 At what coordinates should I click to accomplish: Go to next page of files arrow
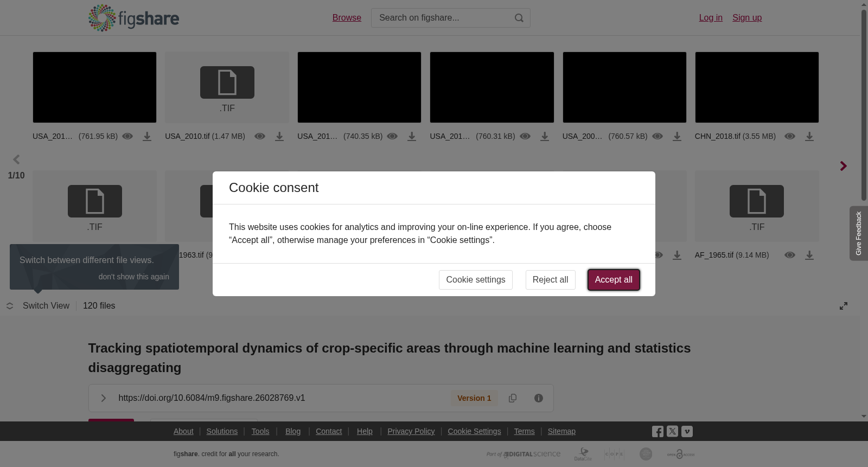[x=843, y=166]
